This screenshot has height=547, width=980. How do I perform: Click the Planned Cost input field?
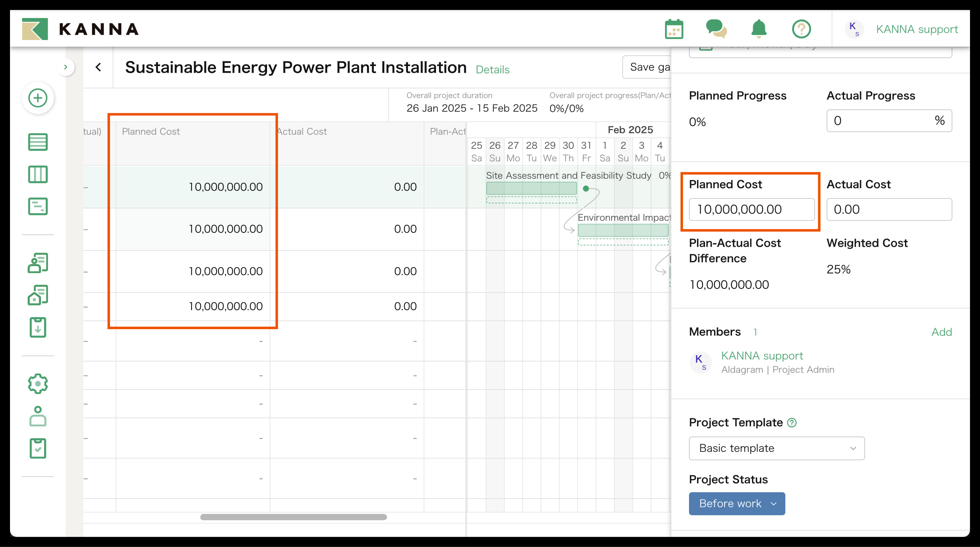[x=751, y=209]
